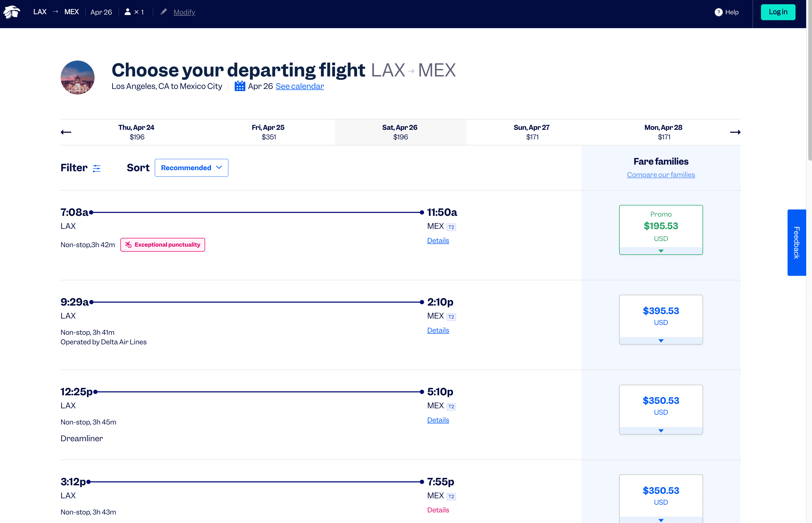Select the Thu, Apr 24 date tab
The image size is (812, 523).
(x=136, y=132)
